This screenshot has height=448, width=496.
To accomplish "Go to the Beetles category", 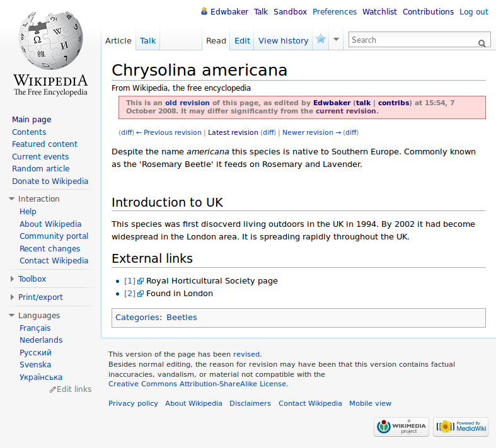I will pos(182,318).
